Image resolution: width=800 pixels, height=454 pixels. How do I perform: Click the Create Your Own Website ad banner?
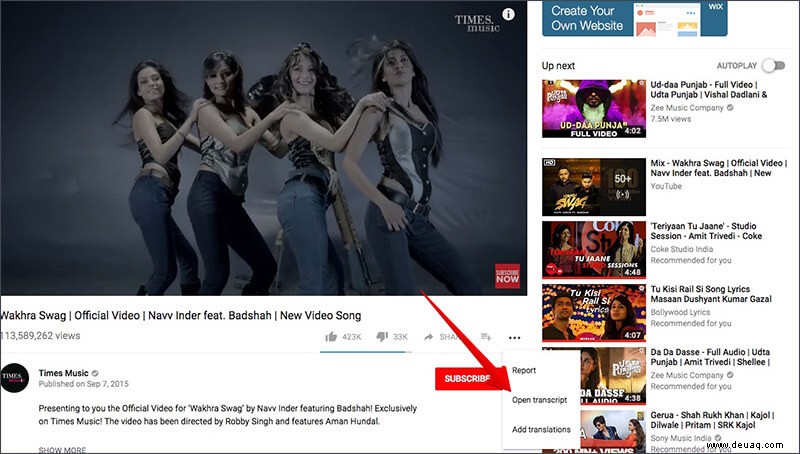(x=635, y=18)
